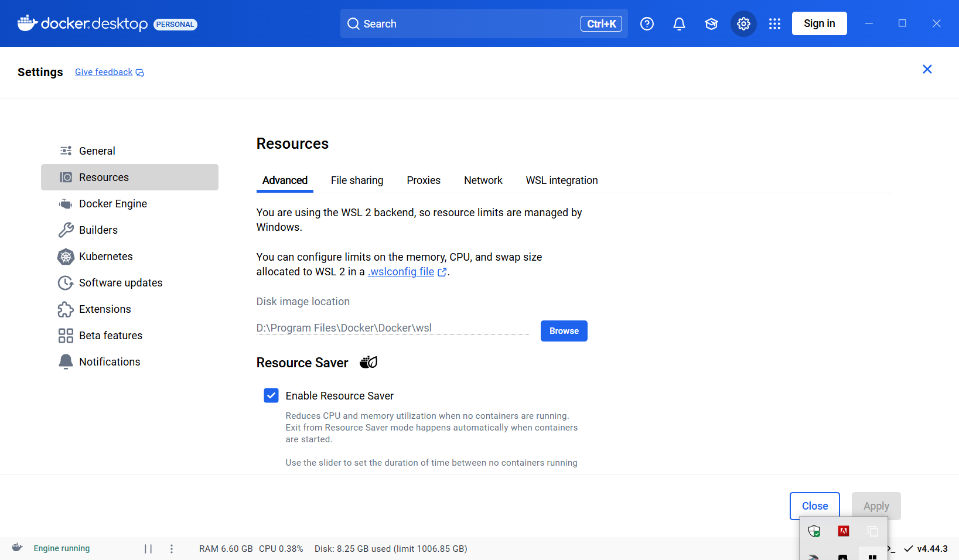Viewport: 959px width, 560px height.
Task: Click the RAM 6.60 GB status text
Action: [226, 549]
